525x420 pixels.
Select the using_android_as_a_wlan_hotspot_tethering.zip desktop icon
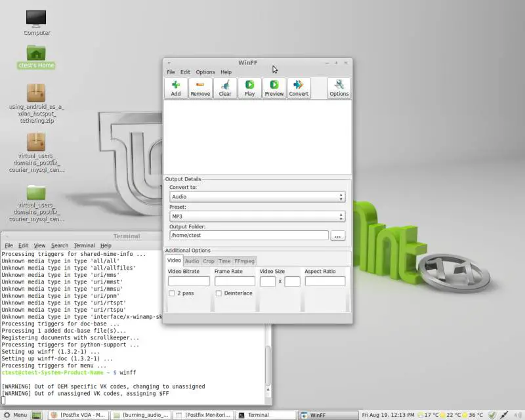(x=36, y=104)
